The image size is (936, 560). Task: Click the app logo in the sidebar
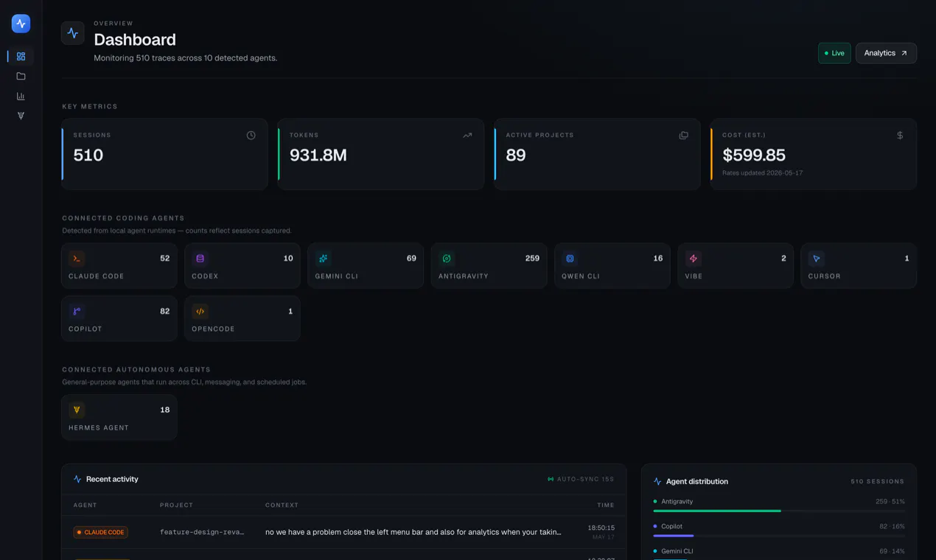click(21, 24)
